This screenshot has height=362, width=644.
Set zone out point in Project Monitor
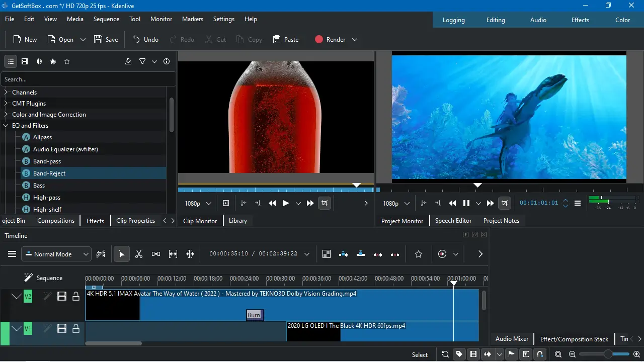point(438,203)
